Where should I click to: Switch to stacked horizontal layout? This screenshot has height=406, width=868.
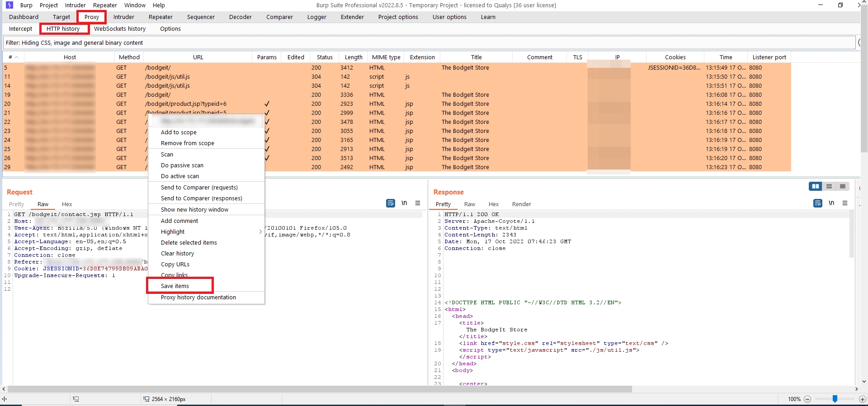(x=829, y=186)
